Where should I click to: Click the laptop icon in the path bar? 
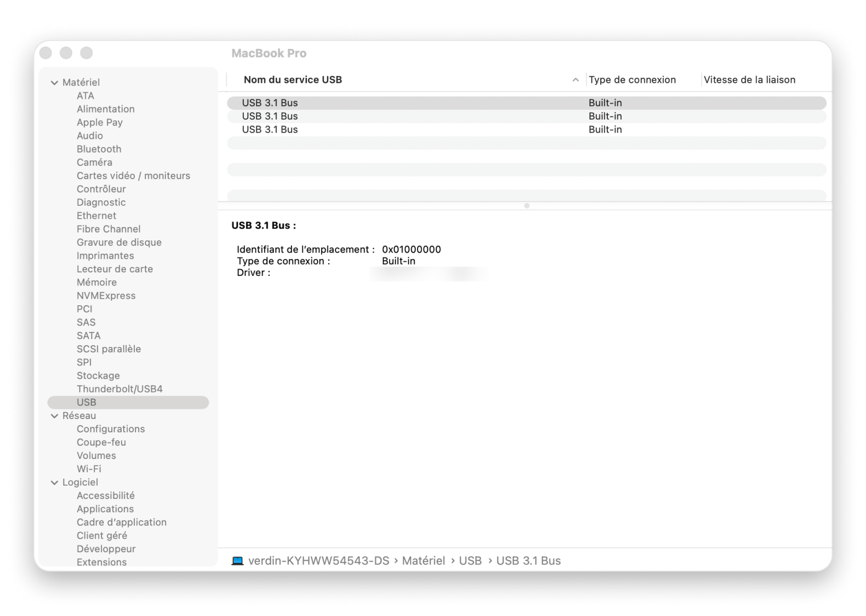click(238, 561)
